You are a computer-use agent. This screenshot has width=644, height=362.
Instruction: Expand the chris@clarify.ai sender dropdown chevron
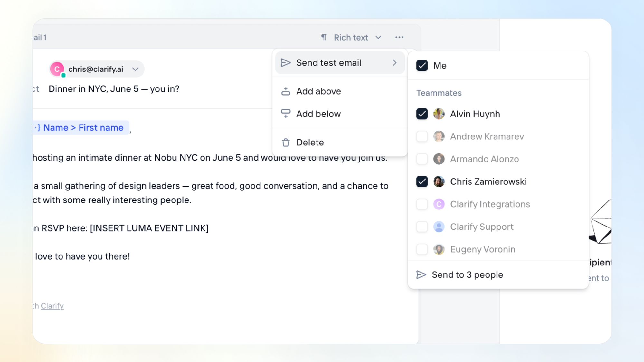click(x=136, y=69)
